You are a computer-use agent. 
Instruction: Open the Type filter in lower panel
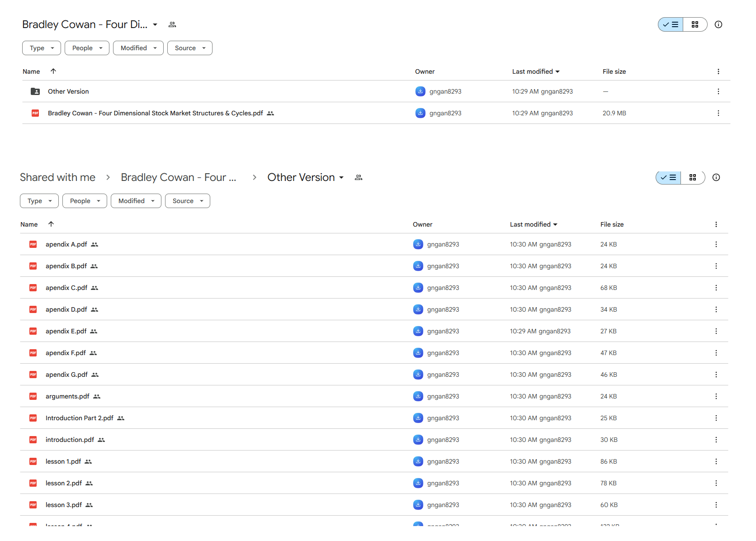(39, 201)
